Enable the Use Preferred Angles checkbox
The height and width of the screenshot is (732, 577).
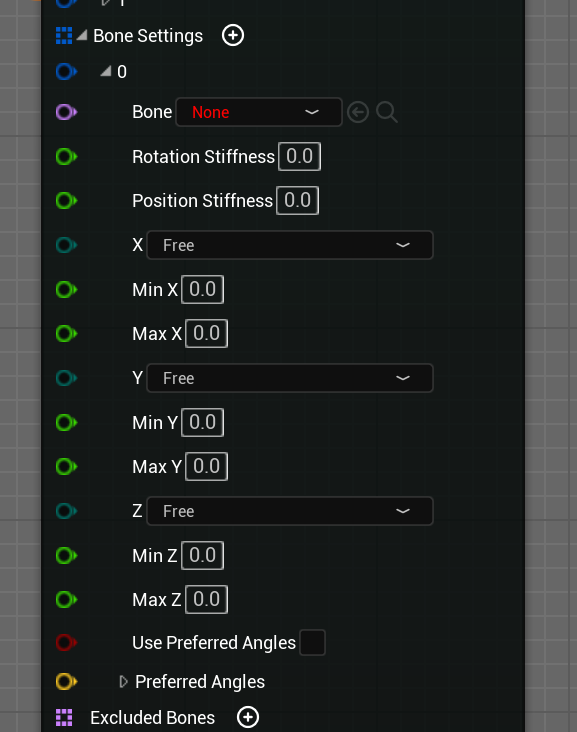pos(312,643)
